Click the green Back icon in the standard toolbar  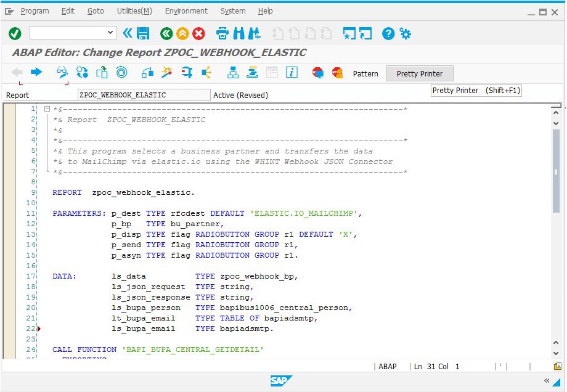click(x=166, y=34)
